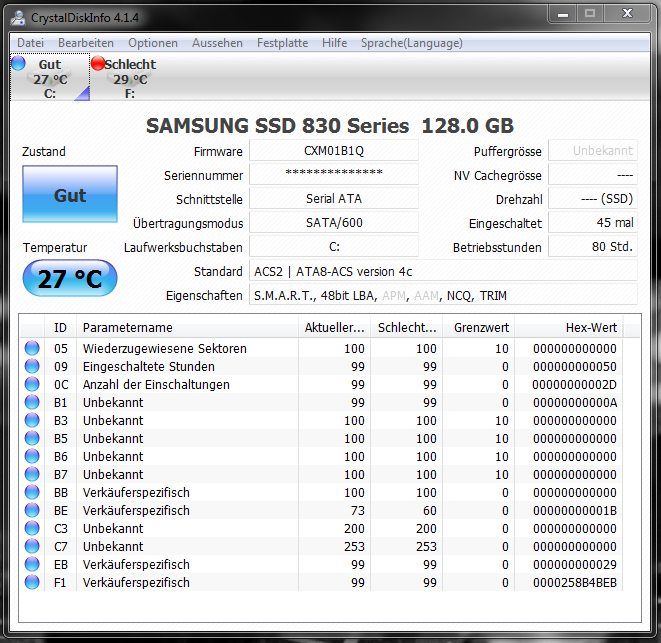Click the Puffergrösse value Unbekannt
Screen dimensions: 661x643
tap(593, 151)
